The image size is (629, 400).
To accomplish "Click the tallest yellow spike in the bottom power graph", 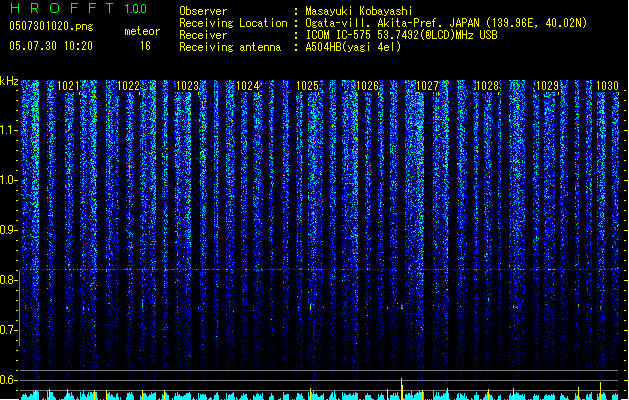I will tap(402, 388).
